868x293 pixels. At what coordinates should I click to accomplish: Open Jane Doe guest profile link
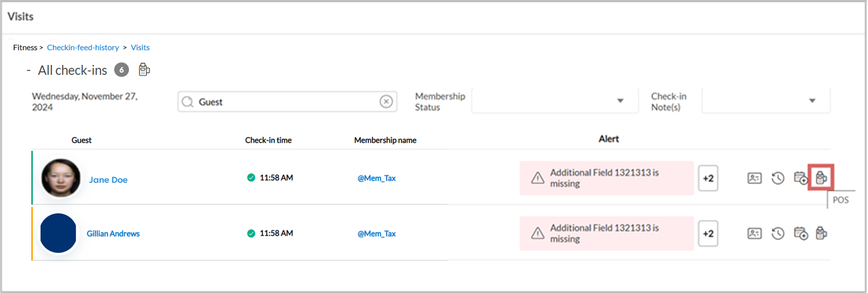tap(108, 180)
